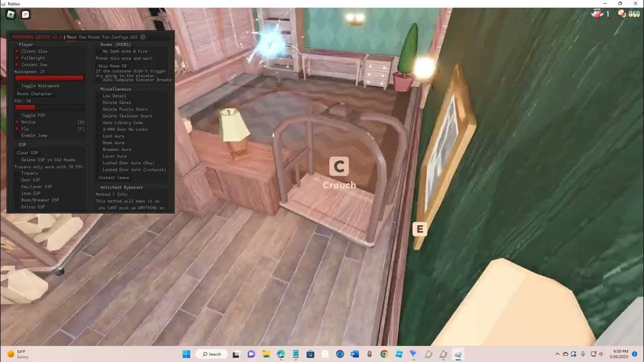This screenshot has height=362, width=644.
Task: Launch Microsoft Edge from taskbar
Action: click(280, 354)
